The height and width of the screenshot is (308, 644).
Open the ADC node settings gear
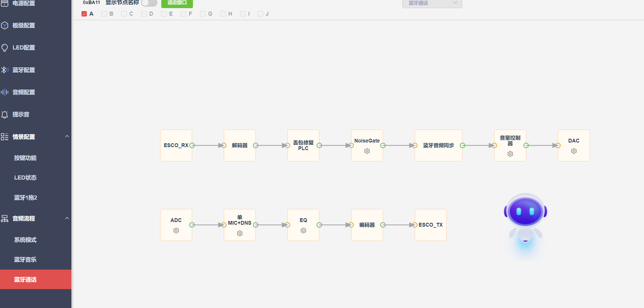[x=176, y=230]
